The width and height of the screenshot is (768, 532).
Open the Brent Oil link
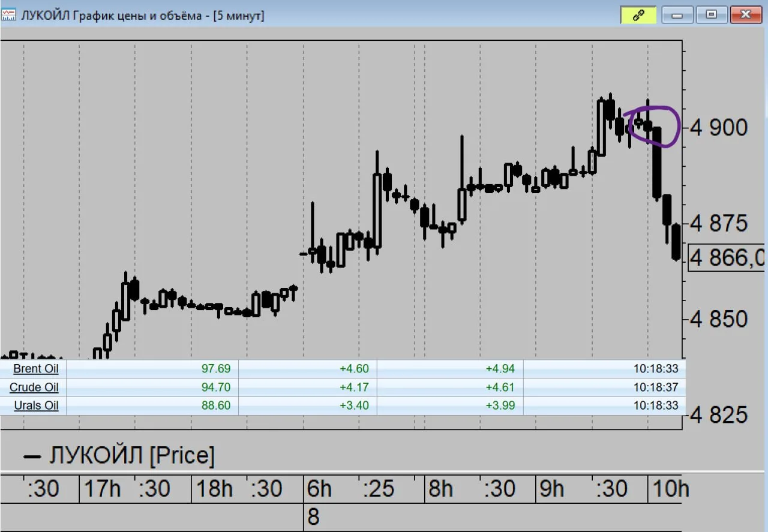coord(36,369)
